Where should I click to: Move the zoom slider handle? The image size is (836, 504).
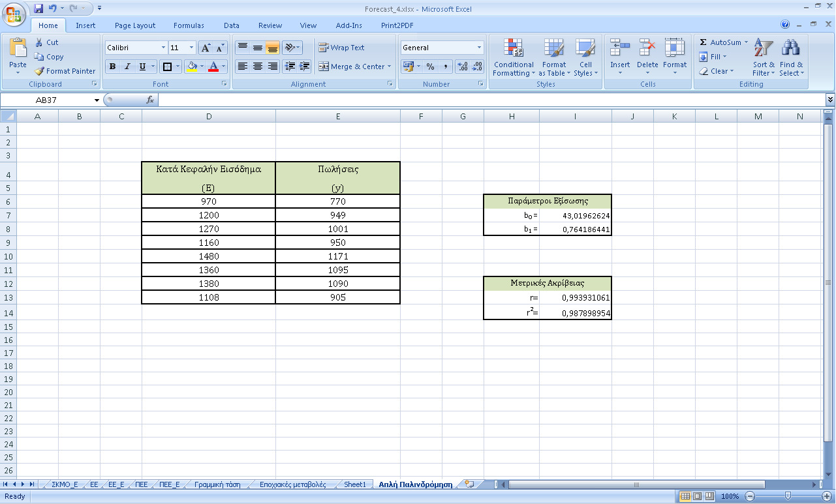(x=788, y=496)
